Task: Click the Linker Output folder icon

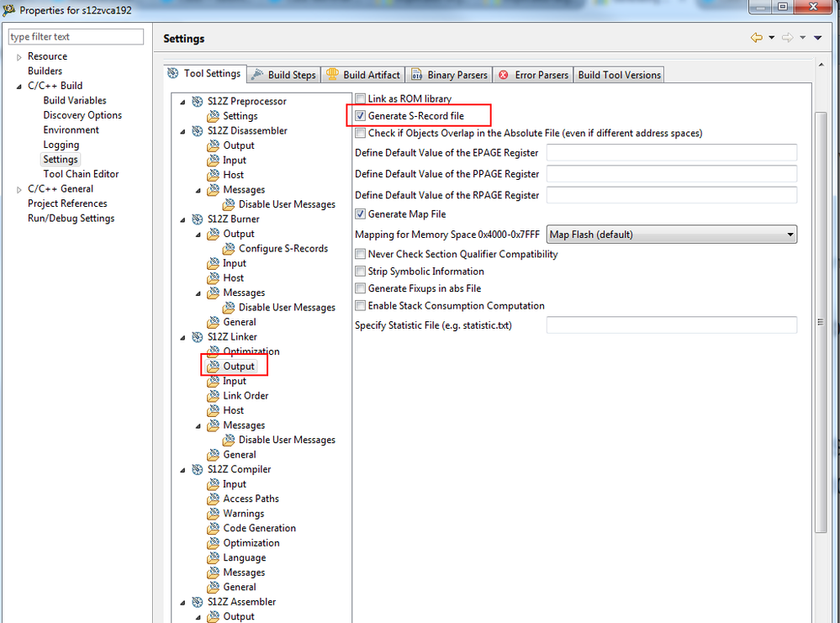Action: 214,367
